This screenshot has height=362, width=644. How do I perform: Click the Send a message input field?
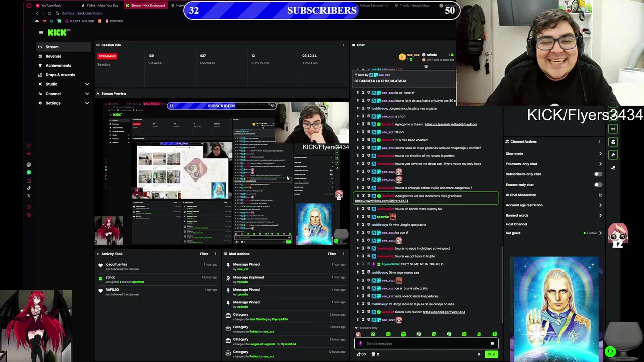pyautogui.click(x=427, y=344)
